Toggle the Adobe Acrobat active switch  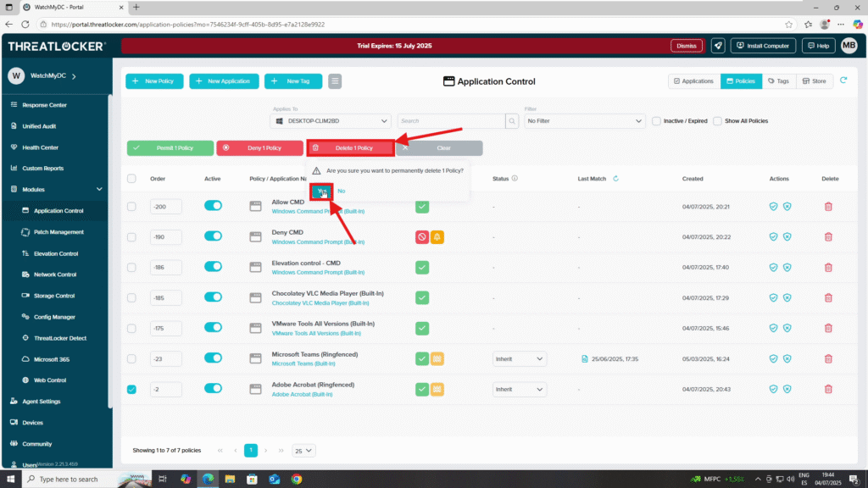(x=213, y=388)
